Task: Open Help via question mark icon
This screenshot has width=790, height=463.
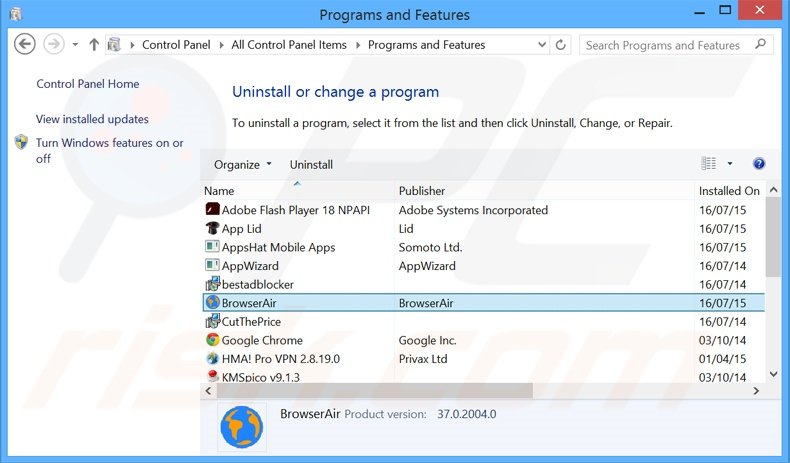Action: tap(759, 163)
